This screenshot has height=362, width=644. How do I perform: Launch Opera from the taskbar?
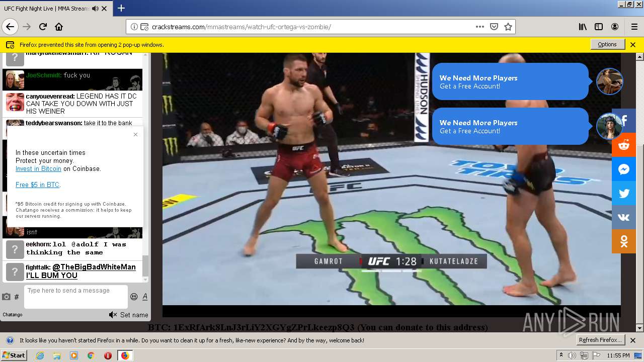(108, 355)
